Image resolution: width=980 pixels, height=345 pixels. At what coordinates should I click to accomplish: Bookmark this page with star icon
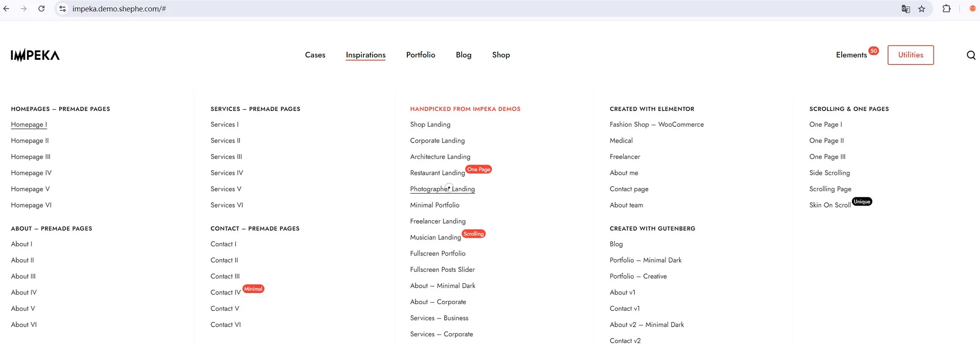click(921, 9)
